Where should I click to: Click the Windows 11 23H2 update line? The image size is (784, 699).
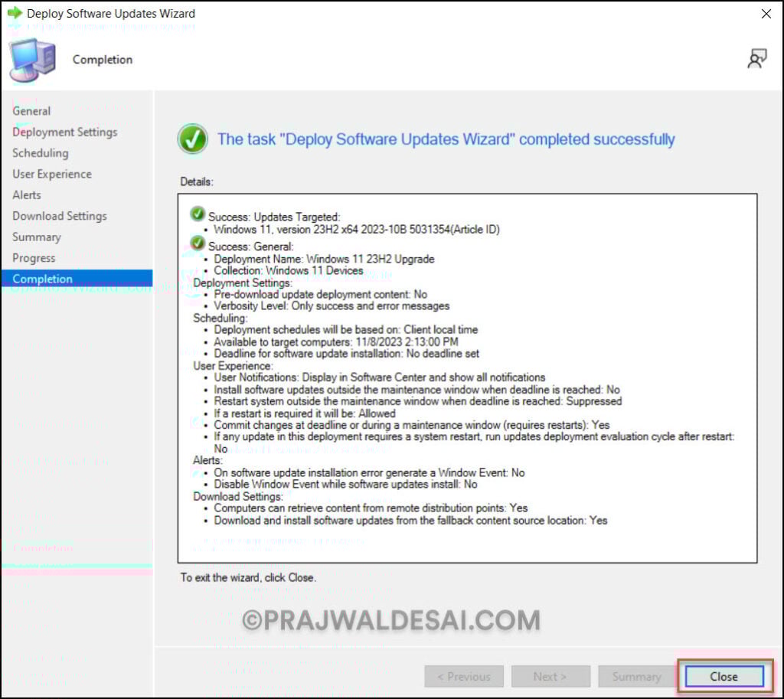click(x=357, y=230)
